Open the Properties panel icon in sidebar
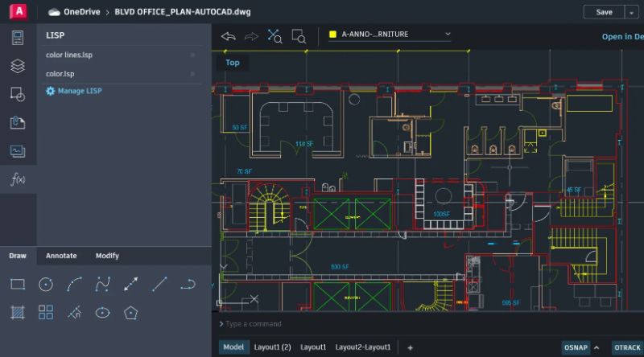The height and width of the screenshot is (357, 644). (18, 38)
